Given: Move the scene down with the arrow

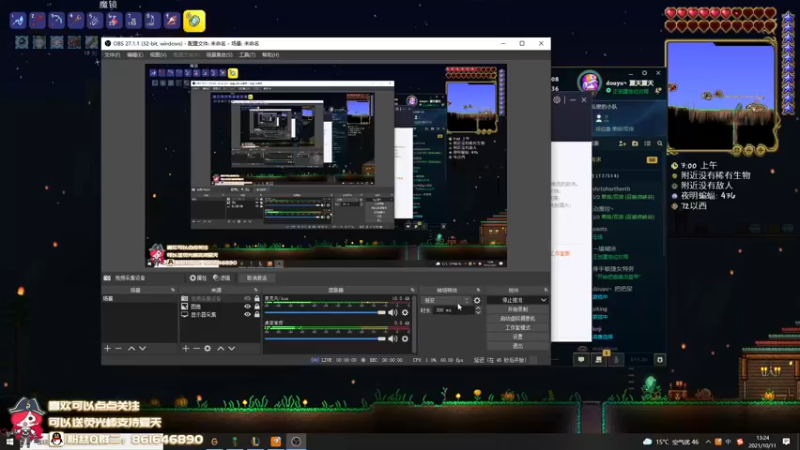Looking at the screenshot, I should [142, 348].
